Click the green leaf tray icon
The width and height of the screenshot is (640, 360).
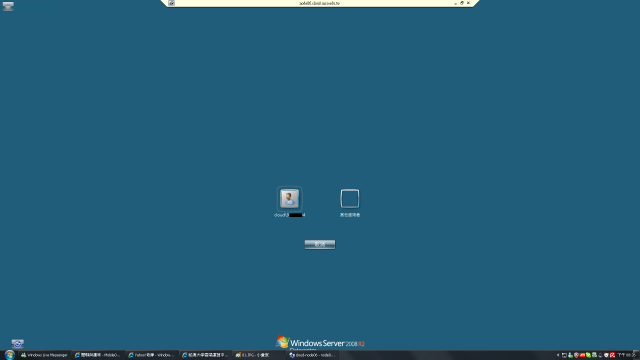tap(588, 355)
